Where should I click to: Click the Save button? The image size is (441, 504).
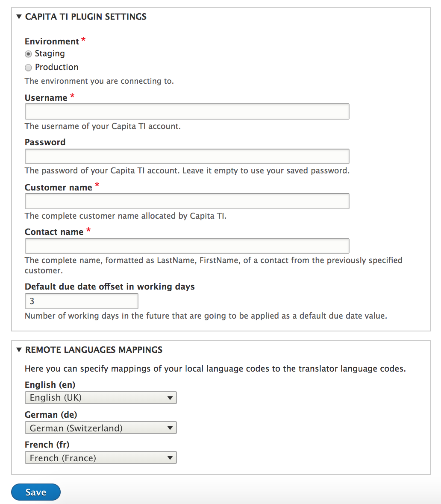[35, 492]
